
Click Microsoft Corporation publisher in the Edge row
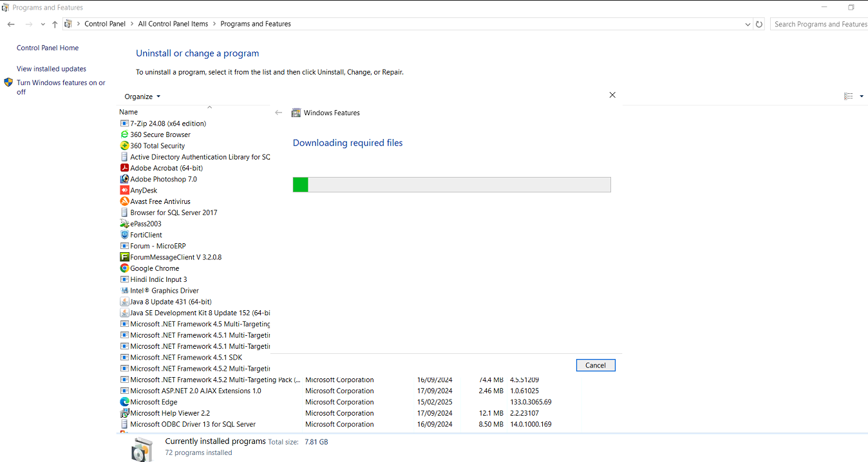pyautogui.click(x=339, y=402)
